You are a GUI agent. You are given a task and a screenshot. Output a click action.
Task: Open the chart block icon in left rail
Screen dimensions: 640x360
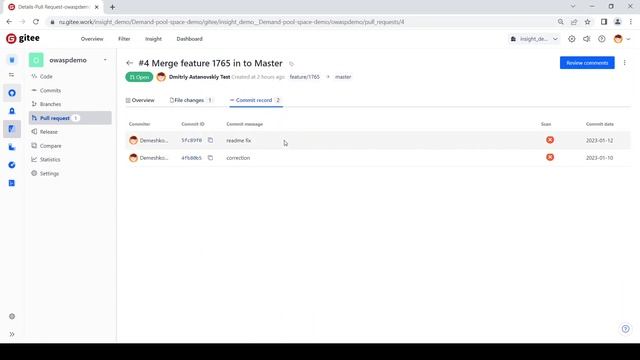click(x=12, y=147)
